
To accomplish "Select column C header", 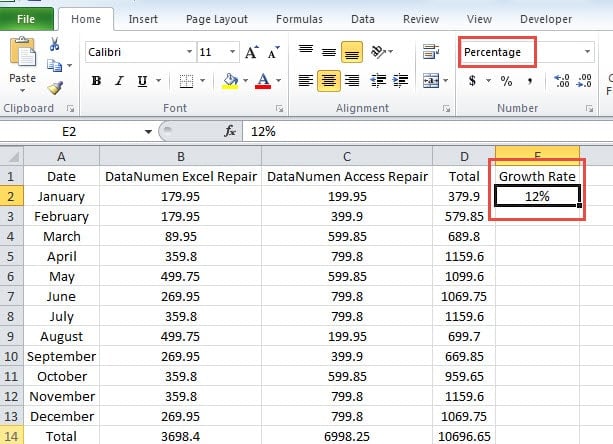I will 347,156.
